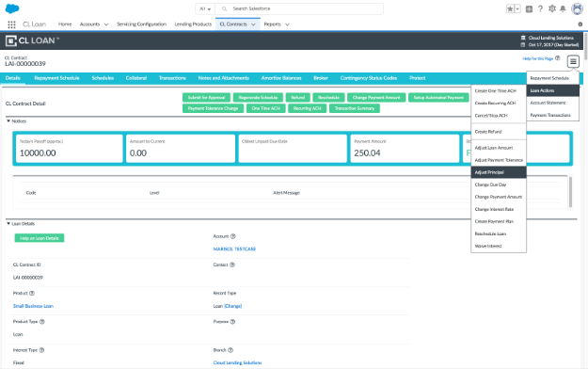
Task: Open the All search scope dropdown
Action: pos(205,8)
